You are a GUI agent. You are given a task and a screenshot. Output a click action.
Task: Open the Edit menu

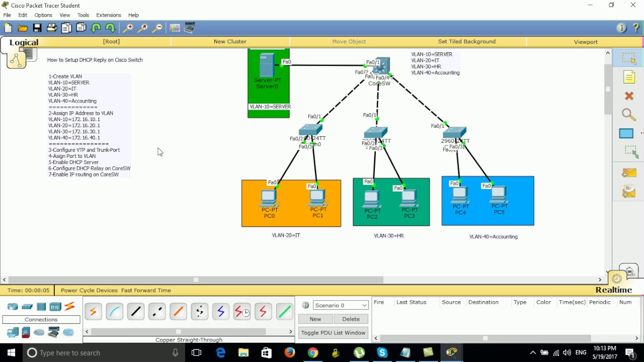click(x=23, y=15)
